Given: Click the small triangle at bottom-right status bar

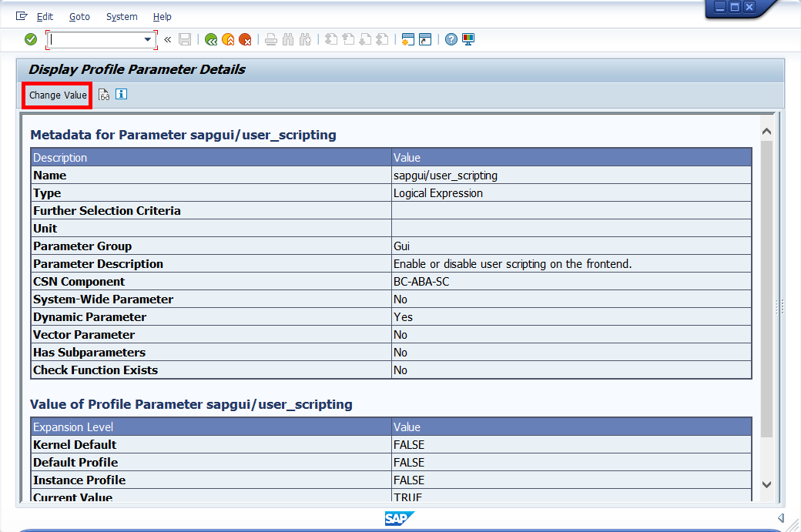Looking at the screenshot, I should tap(780, 517).
